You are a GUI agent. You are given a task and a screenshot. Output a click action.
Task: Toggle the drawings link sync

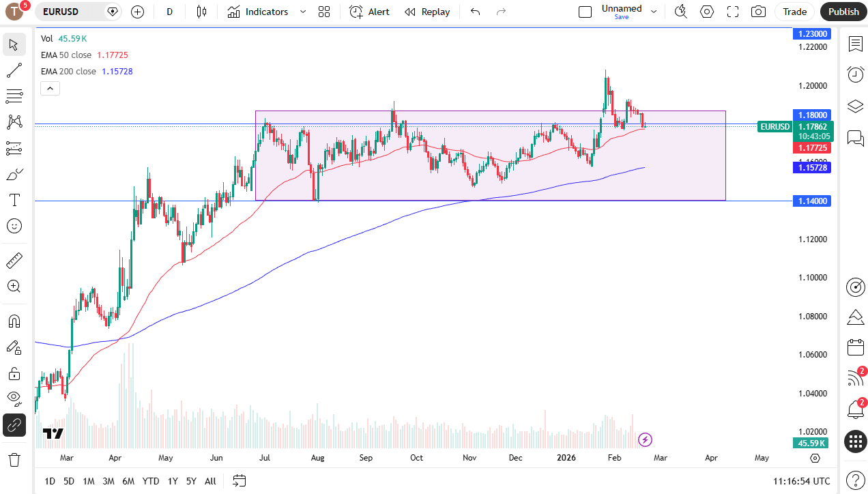point(14,425)
